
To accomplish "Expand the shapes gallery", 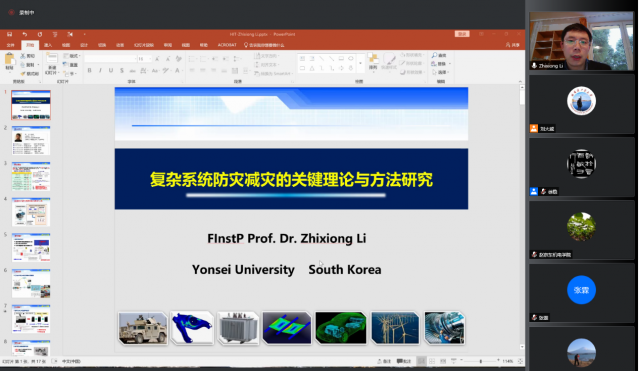I will coord(360,64).
